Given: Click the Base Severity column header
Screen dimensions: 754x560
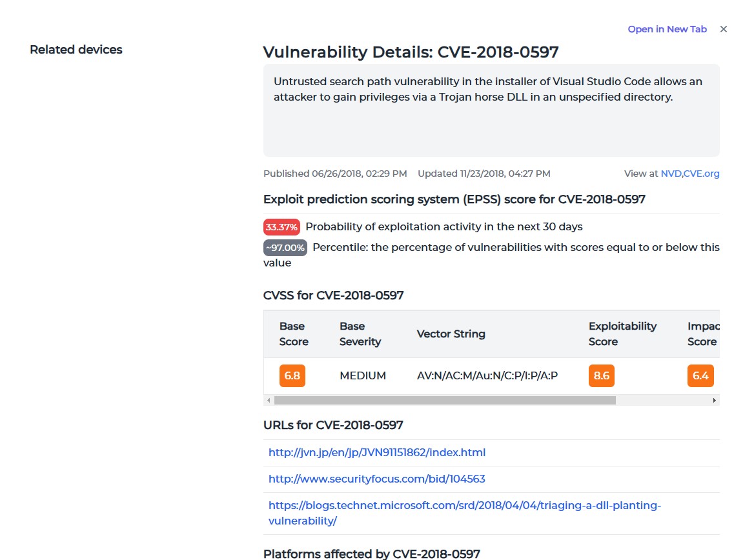Looking at the screenshot, I should coord(360,334).
